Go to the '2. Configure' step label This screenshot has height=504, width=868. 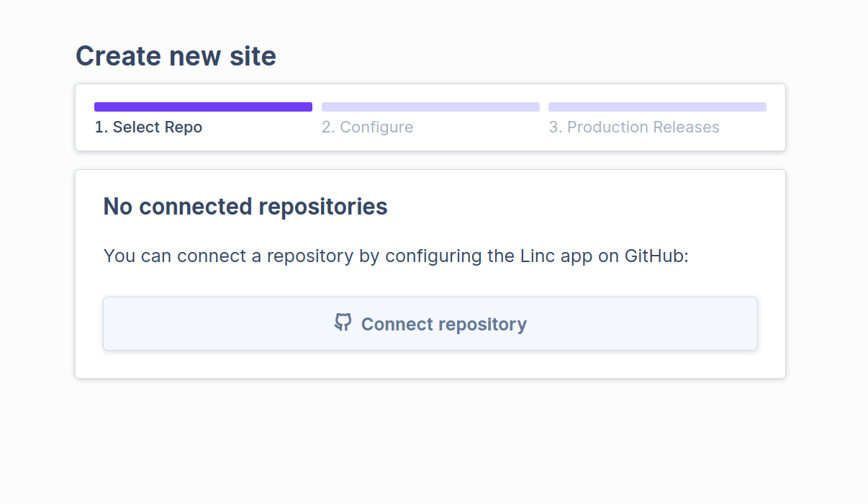(x=368, y=127)
